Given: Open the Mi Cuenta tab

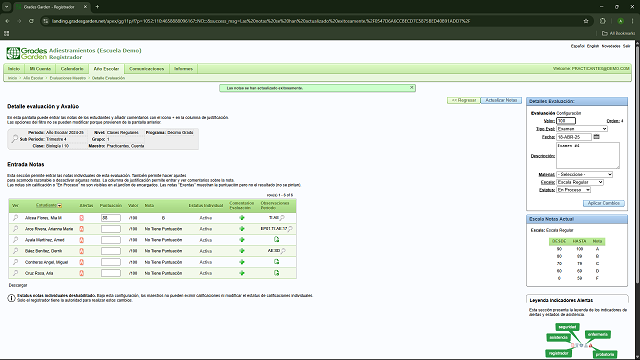Looking at the screenshot, I should (40, 69).
